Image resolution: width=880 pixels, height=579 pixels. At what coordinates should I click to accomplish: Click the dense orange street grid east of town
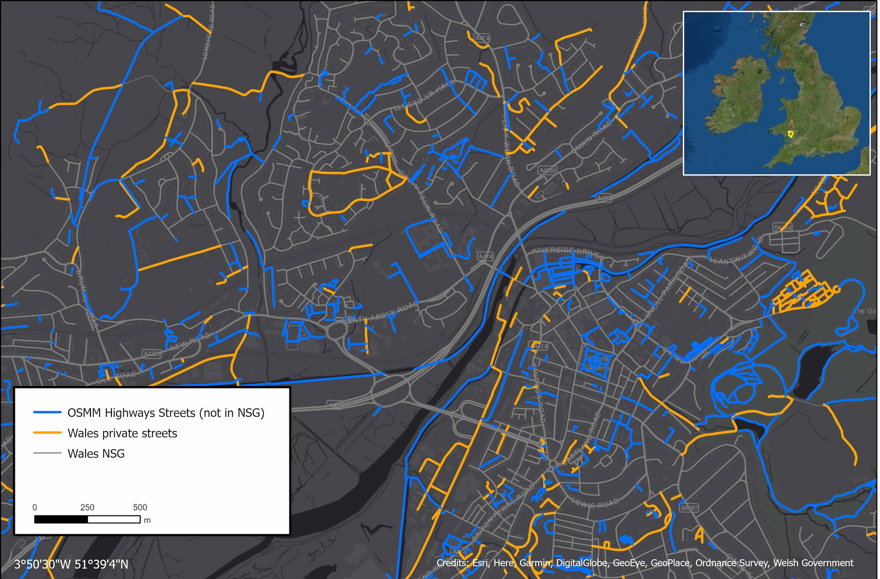point(805,293)
